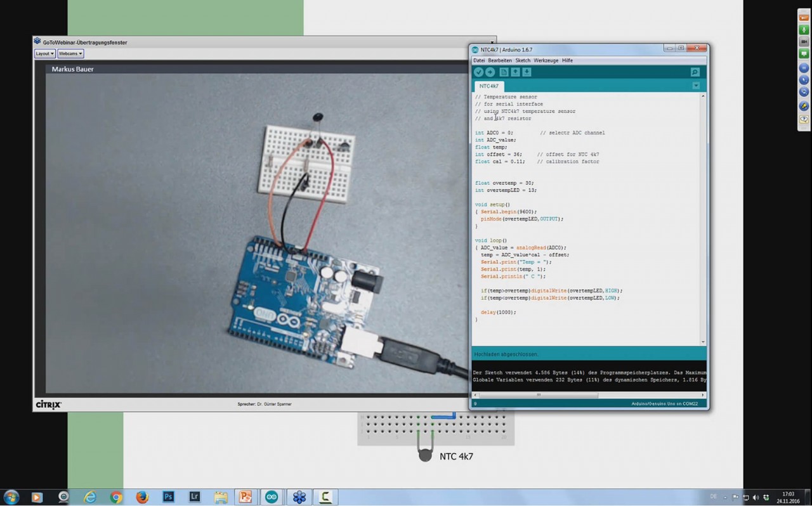Click the console horizontal scrollbar
This screenshot has width=812, height=506.
(538, 394)
